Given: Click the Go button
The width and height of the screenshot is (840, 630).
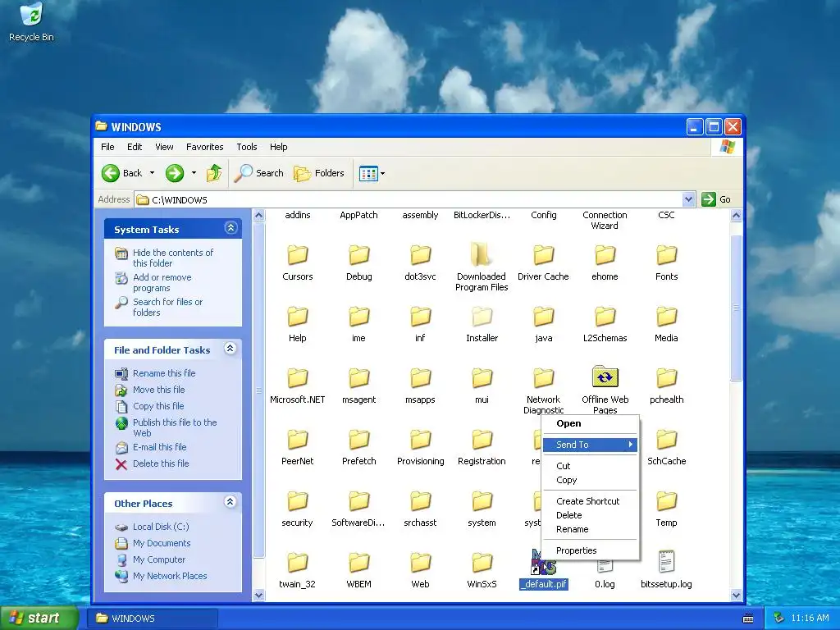Looking at the screenshot, I should [716, 199].
